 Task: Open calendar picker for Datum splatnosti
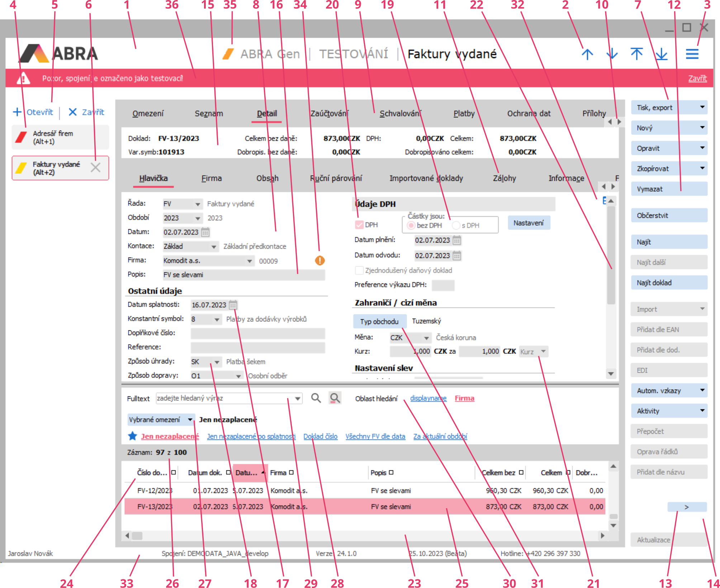click(x=233, y=305)
